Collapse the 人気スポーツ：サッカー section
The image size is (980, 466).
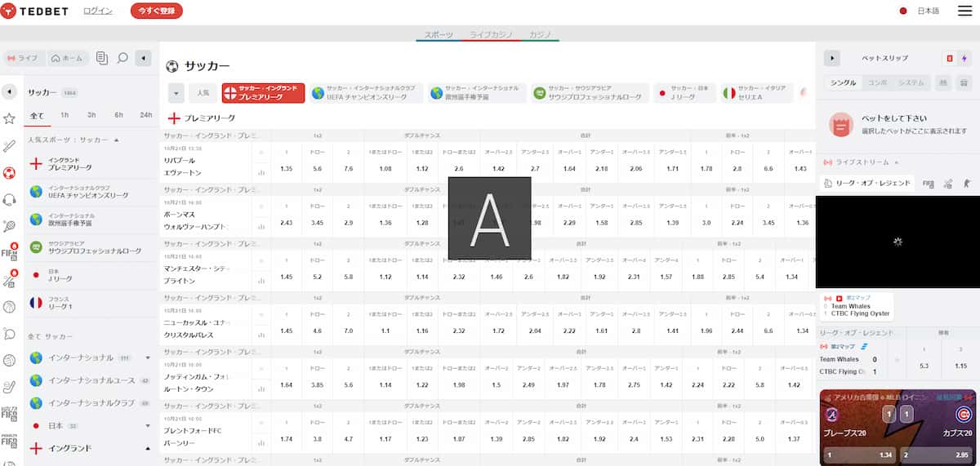point(116,140)
